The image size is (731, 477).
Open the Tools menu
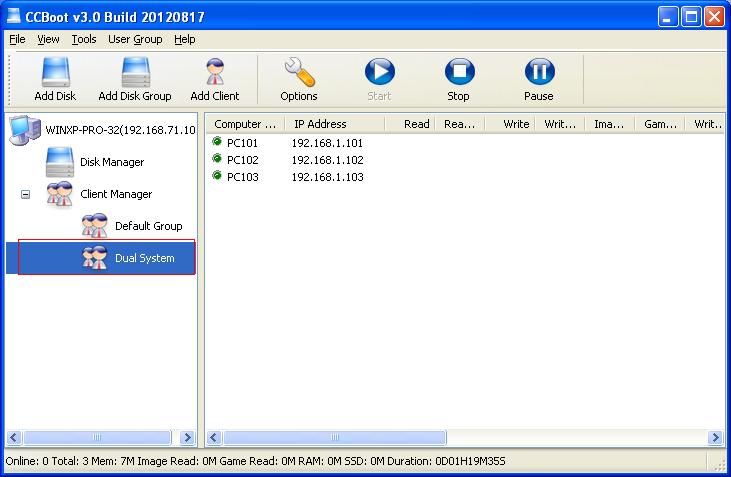[x=84, y=39]
